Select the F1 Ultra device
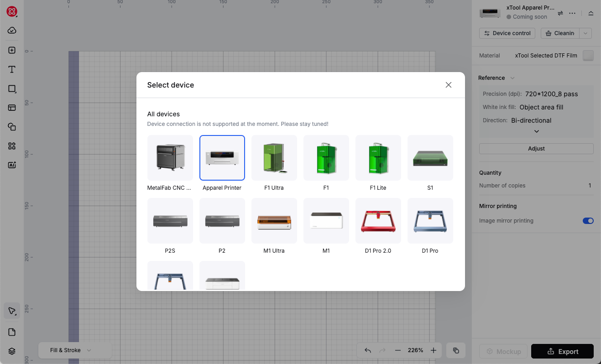This screenshot has height=364, width=601. tap(274, 158)
